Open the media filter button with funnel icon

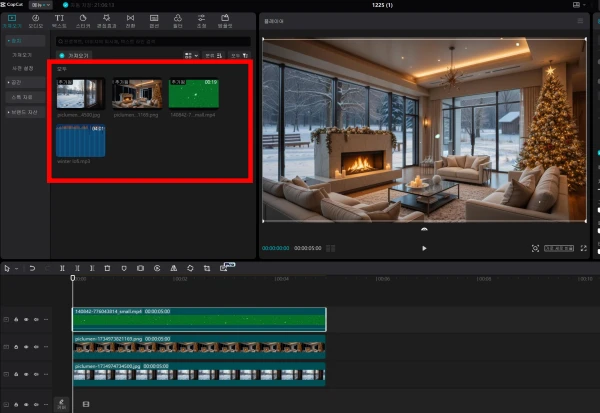tap(240, 56)
